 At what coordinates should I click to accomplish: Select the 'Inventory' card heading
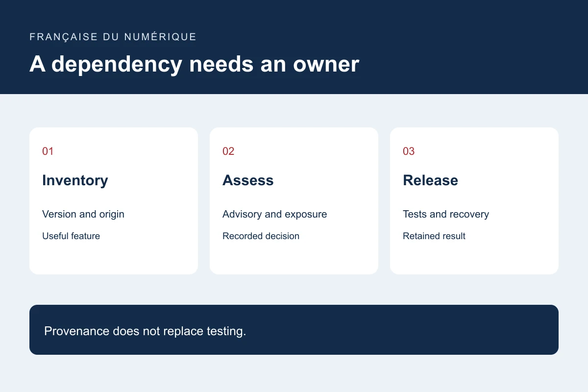coord(75,180)
